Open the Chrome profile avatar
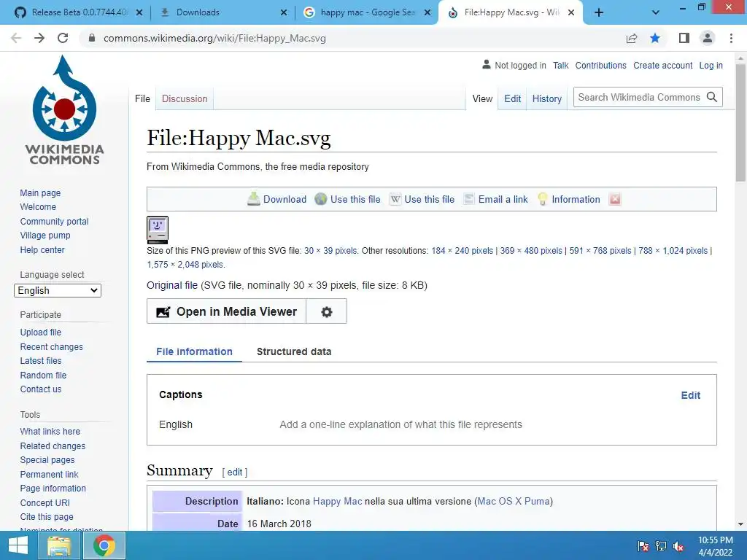 coord(708,38)
